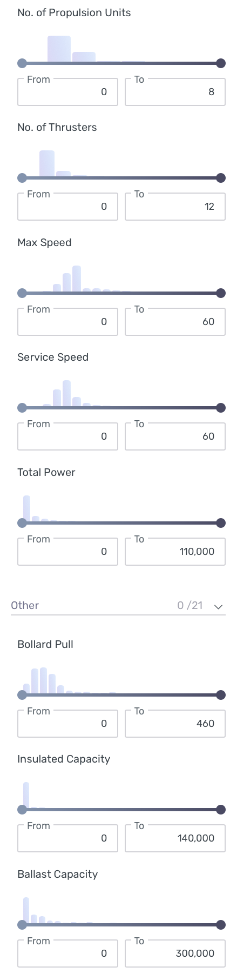
Task: Click the Other section header
Action: 118,606
